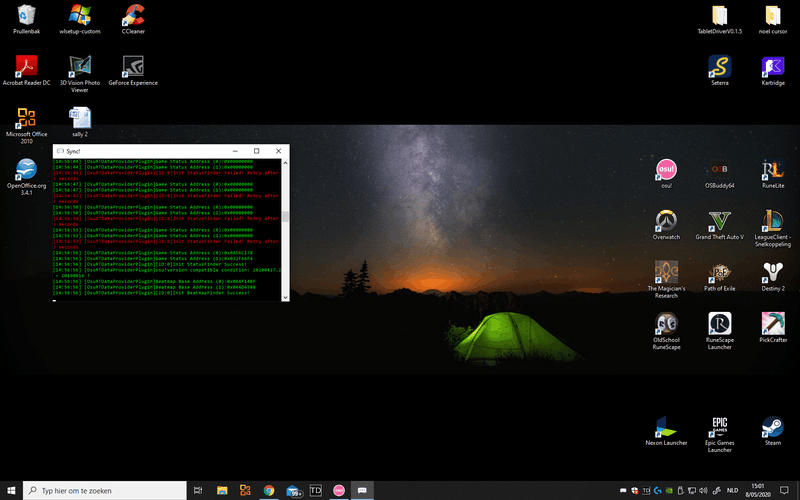
Task: Launch Seterra from the desktop
Action: 719,70
